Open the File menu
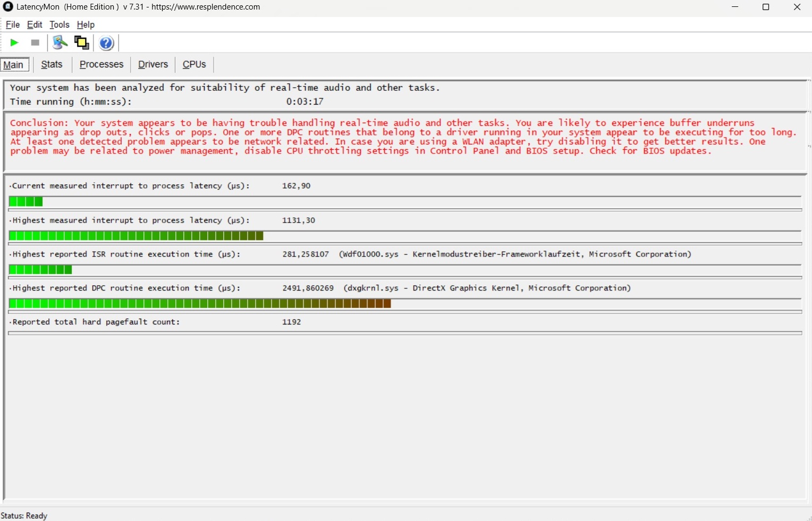The width and height of the screenshot is (812, 521). (x=12, y=24)
